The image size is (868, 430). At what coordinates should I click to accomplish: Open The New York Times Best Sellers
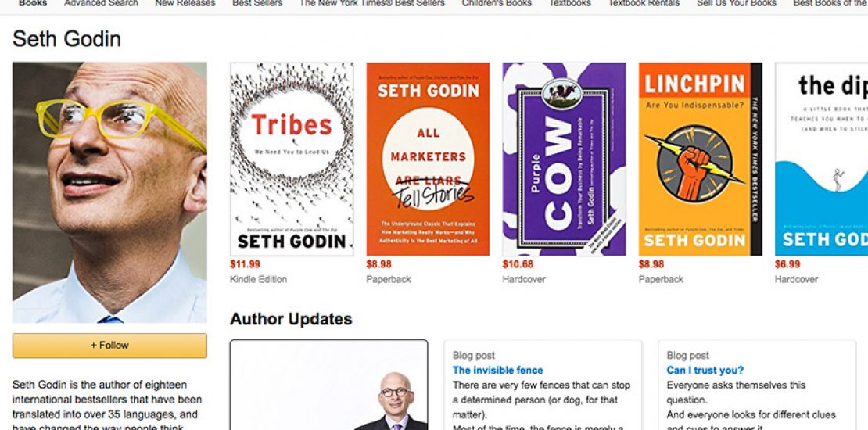point(372,3)
